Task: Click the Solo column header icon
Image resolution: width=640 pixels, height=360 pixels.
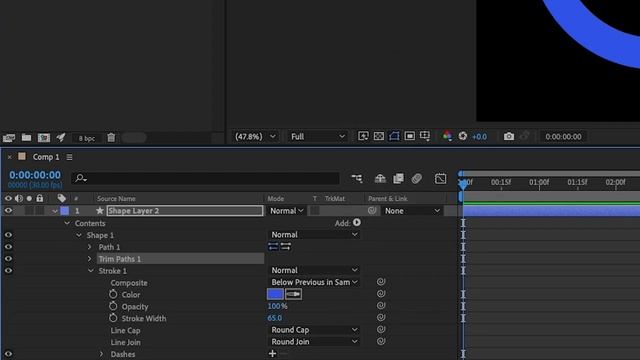Action: pyautogui.click(x=29, y=199)
